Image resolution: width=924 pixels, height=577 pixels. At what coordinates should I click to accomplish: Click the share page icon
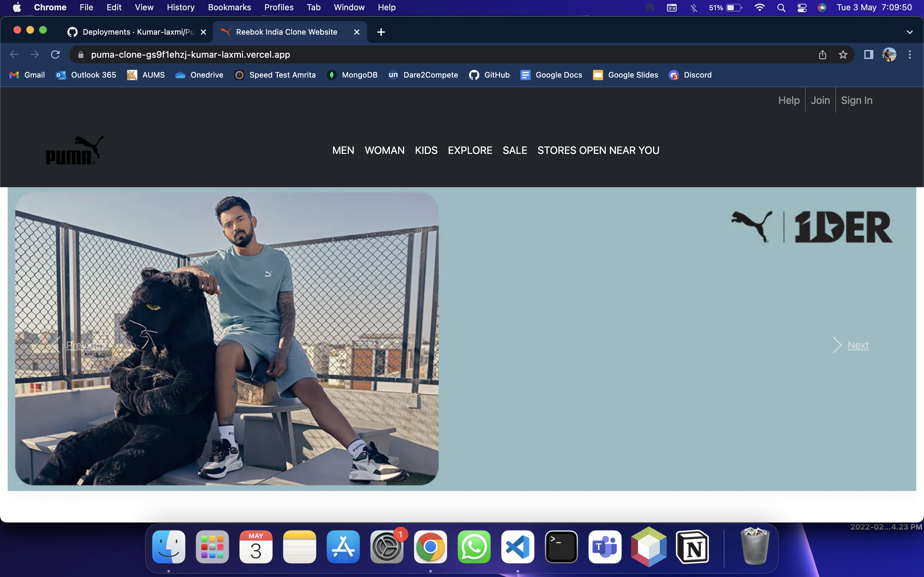pos(822,54)
